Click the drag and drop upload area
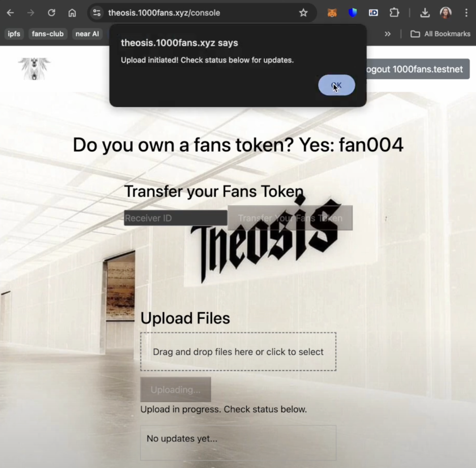This screenshot has height=468, width=476. coord(238,352)
